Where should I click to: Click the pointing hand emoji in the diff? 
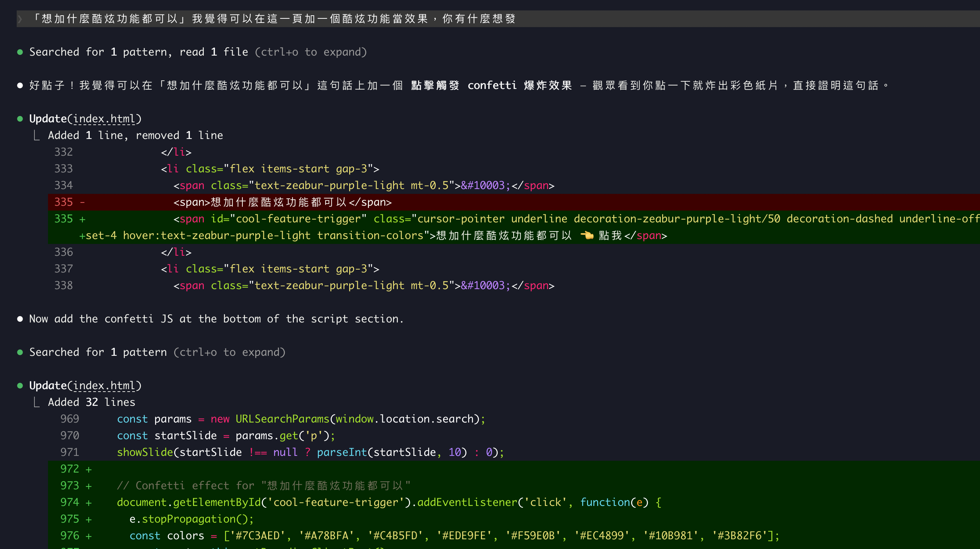(587, 235)
